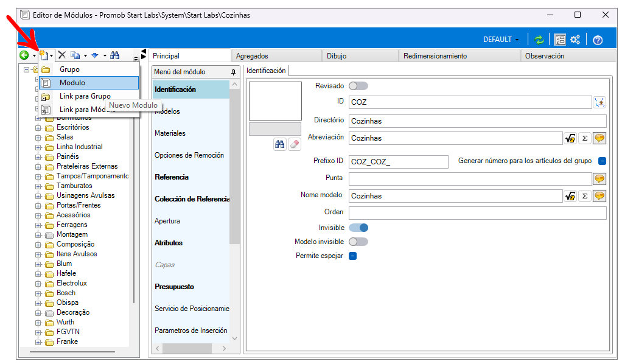
Task: Switch to the Agregados tab
Action: pos(252,56)
